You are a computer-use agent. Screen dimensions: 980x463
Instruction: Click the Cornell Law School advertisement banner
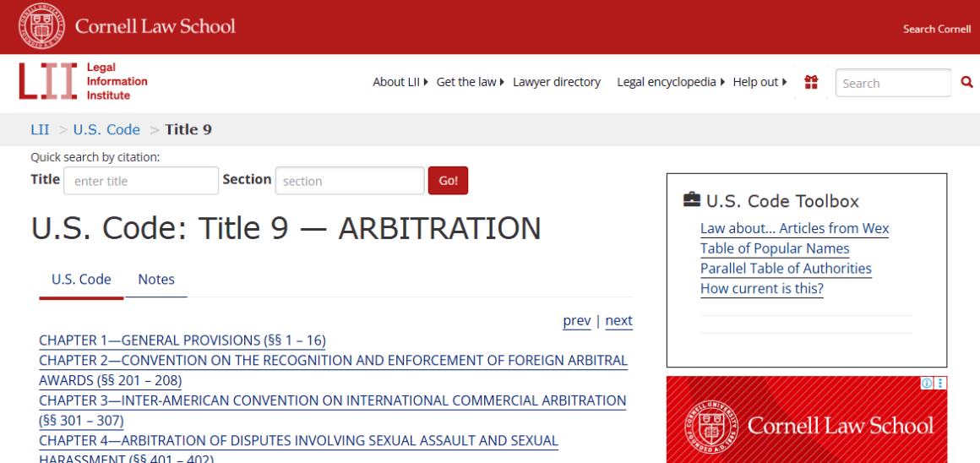tap(807, 419)
